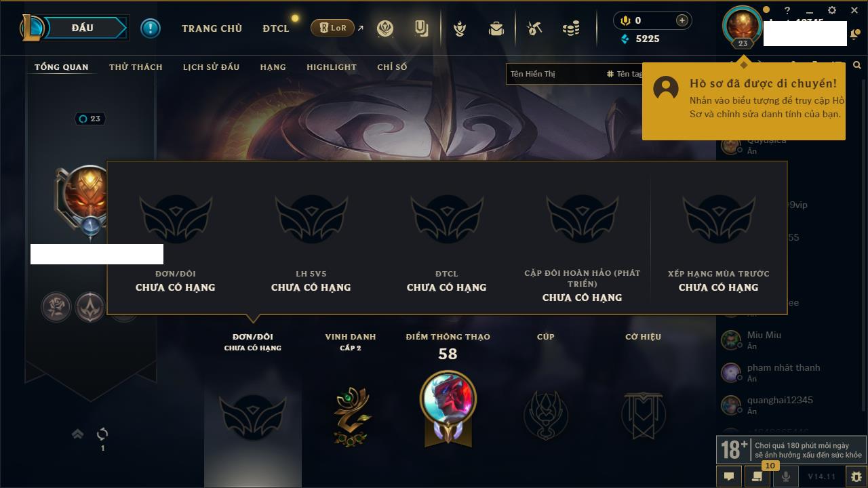Open the LoR launcher dropdown
Image resolution: width=868 pixels, height=488 pixels.
332,28
